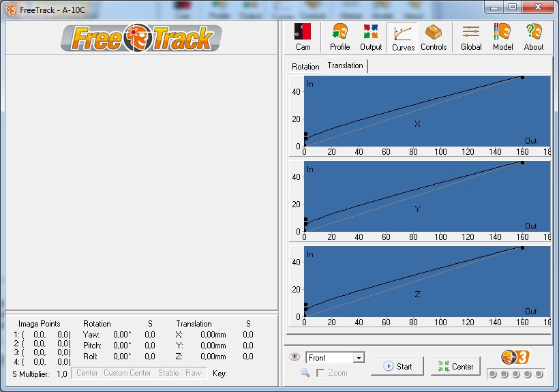Select the end control point on Y curve
Viewport: 559px width, 392px height.
(523, 162)
